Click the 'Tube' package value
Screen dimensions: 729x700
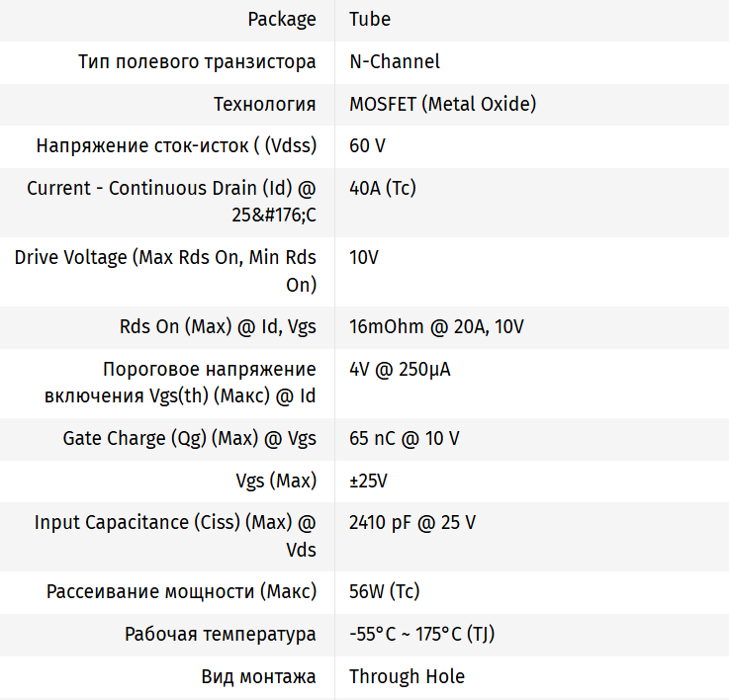370,20
